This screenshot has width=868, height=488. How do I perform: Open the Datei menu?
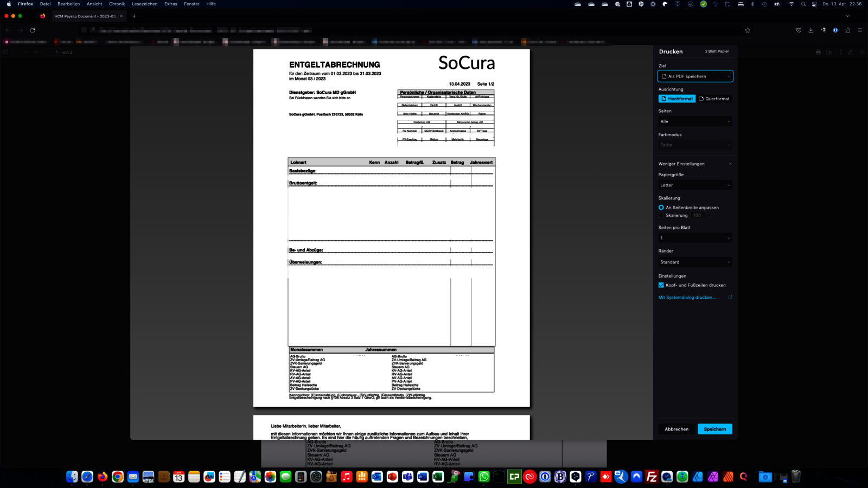[x=45, y=4]
